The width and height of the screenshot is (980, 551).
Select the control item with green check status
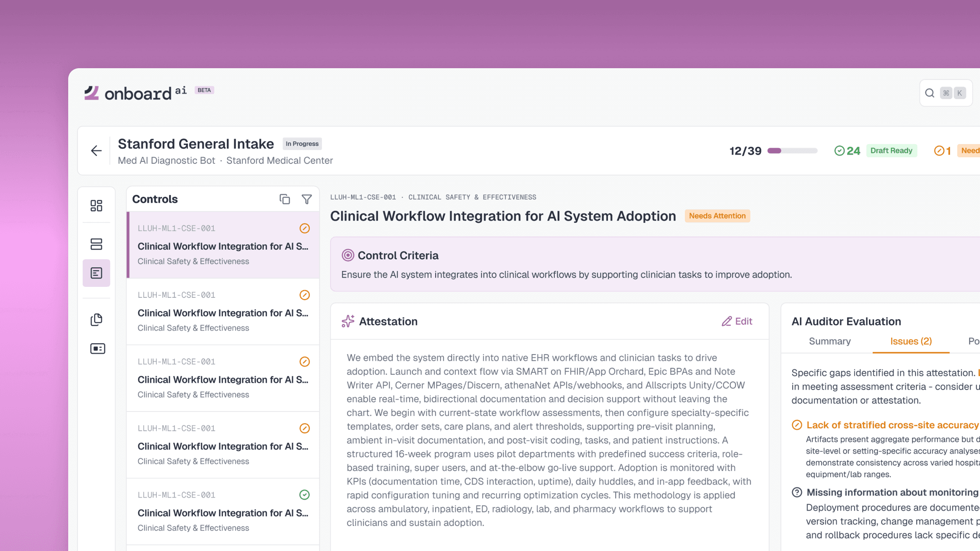pos(223,511)
